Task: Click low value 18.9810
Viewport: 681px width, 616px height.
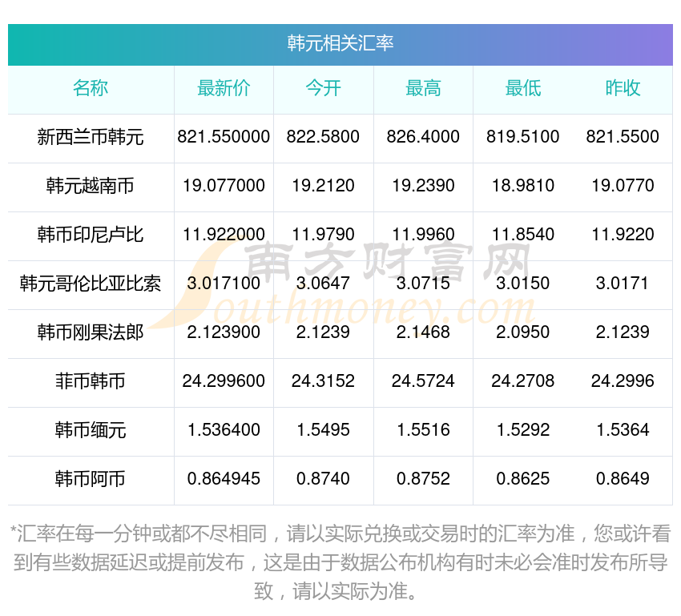Action: [523, 186]
